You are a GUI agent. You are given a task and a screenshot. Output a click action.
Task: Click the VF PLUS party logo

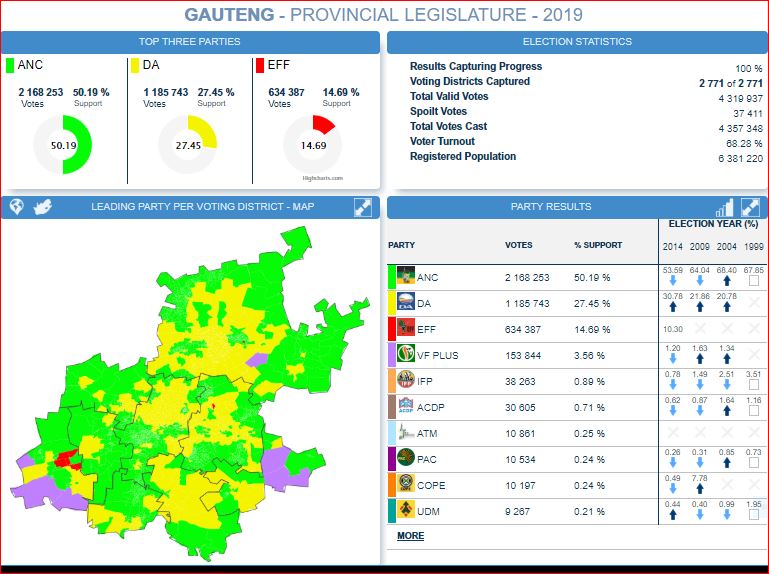click(406, 355)
